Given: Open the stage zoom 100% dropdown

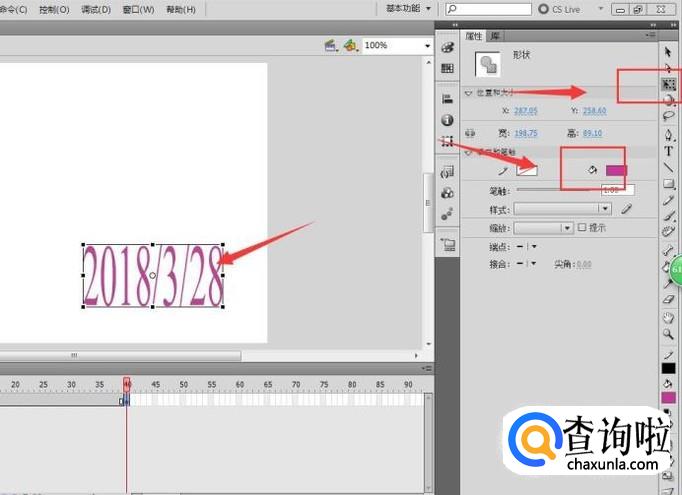Looking at the screenshot, I should click(425, 46).
